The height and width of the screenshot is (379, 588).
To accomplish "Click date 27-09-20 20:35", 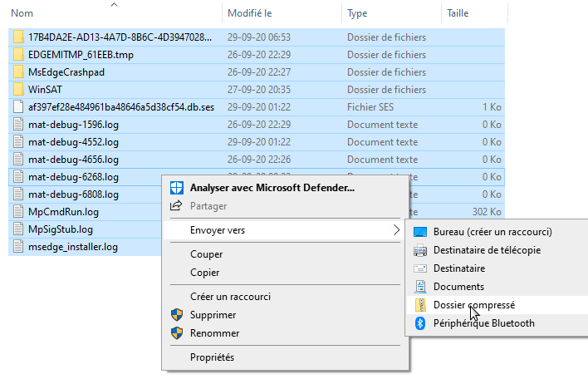I will click(x=259, y=90).
